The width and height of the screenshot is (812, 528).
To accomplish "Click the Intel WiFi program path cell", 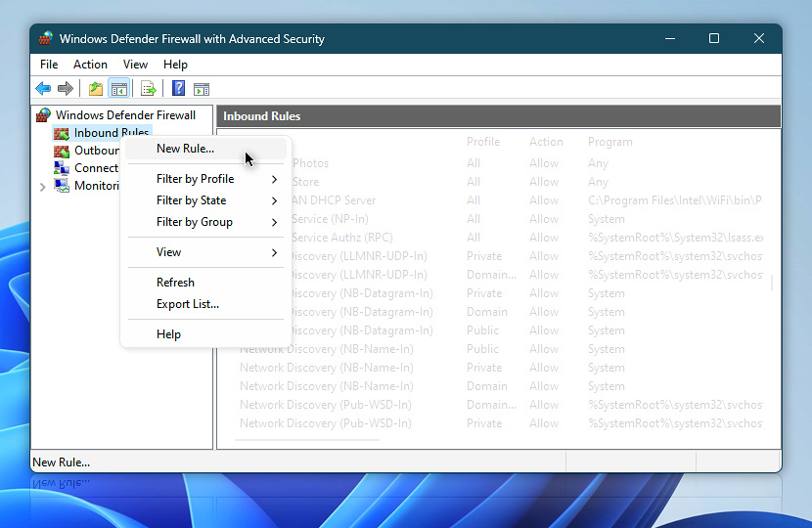I will click(x=675, y=200).
